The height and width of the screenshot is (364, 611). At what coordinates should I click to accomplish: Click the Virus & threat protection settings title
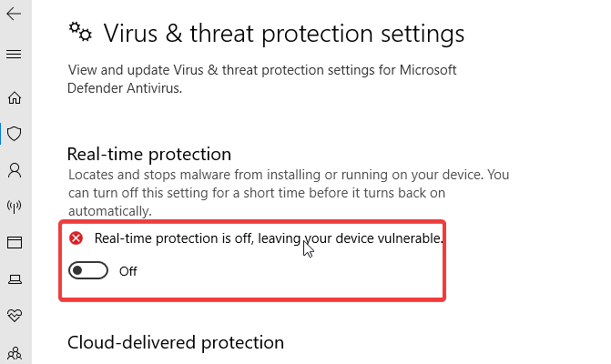284,34
